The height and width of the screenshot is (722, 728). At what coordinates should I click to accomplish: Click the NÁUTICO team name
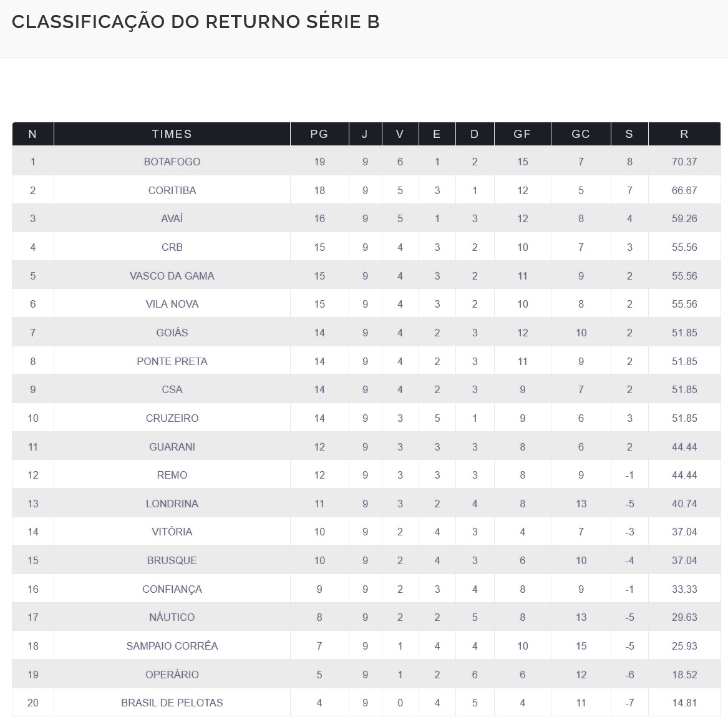pyautogui.click(x=172, y=617)
